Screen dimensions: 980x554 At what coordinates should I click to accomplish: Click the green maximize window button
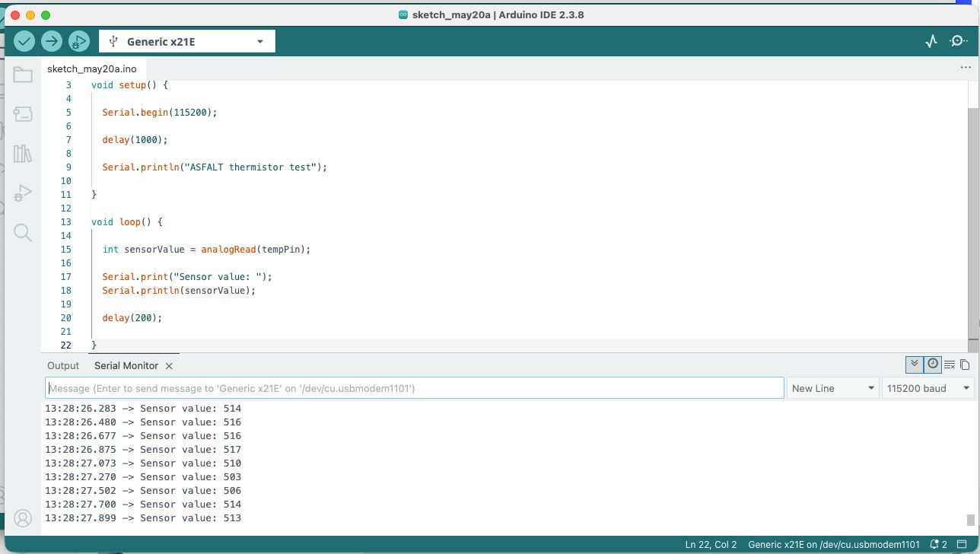[46, 15]
